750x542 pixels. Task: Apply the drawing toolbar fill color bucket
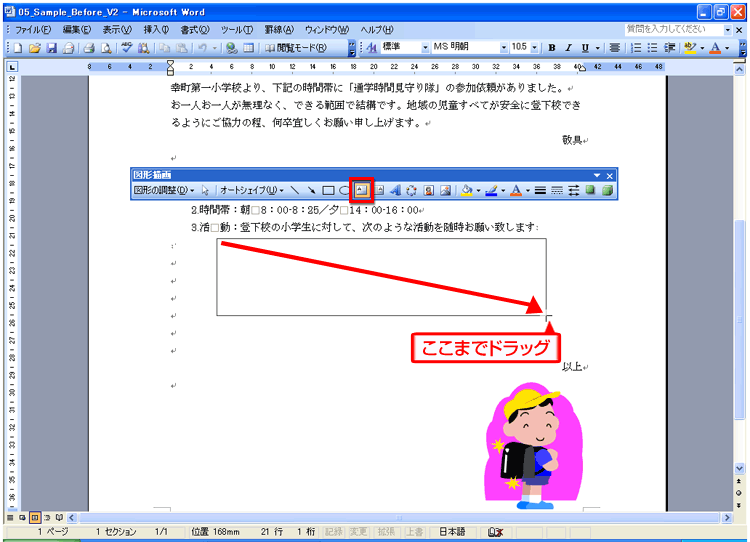pyautogui.click(x=467, y=190)
